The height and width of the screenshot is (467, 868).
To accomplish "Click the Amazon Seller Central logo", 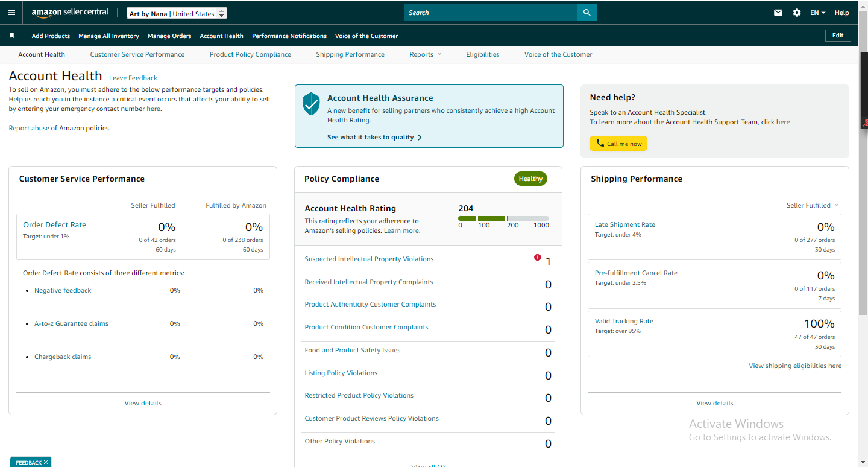I will click(x=70, y=13).
